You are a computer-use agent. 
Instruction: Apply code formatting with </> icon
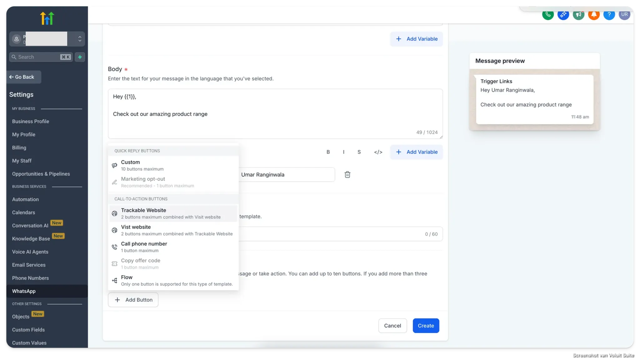tap(378, 152)
